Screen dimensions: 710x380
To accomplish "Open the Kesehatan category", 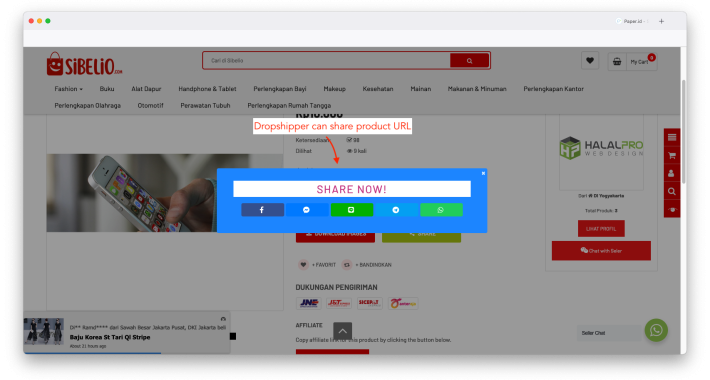I will (x=378, y=89).
